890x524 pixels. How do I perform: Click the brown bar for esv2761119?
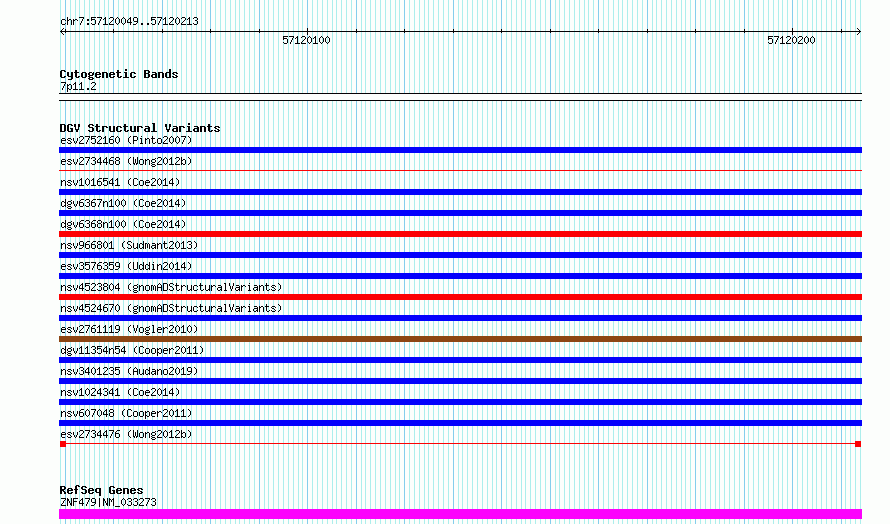(x=460, y=339)
